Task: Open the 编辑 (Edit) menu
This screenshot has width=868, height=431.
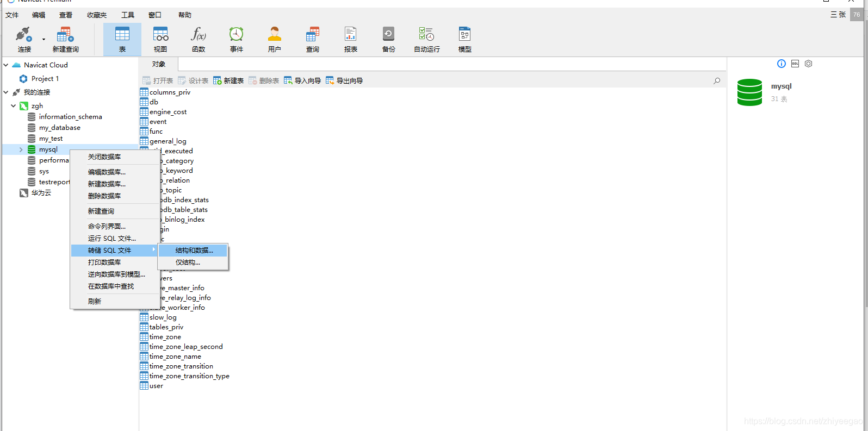Action: click(x=39, y=15)
